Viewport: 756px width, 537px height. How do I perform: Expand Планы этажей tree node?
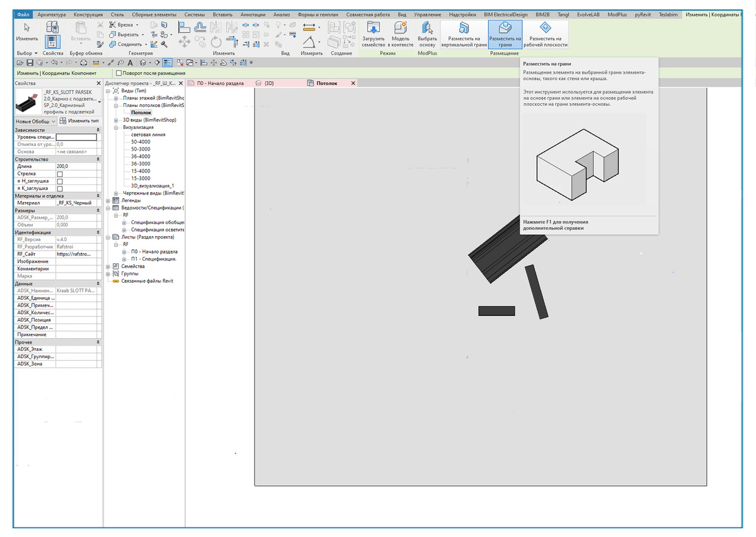pyautogui.click(x=116, y=98)
